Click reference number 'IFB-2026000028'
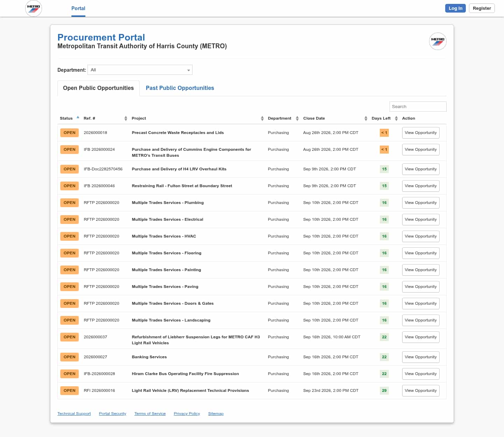 99,374
